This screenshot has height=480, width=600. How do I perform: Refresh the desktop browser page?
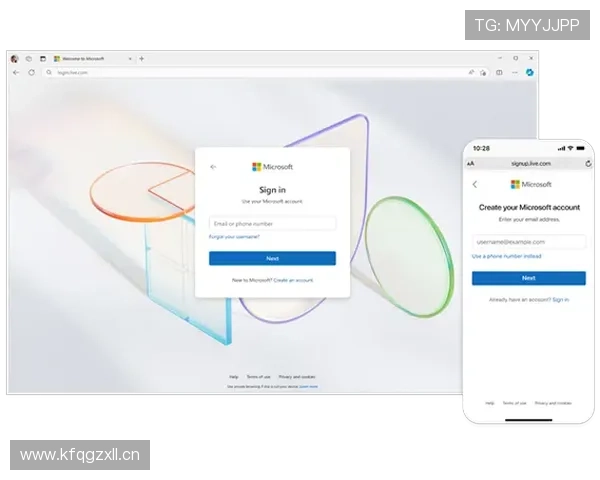[x=31, y=72]
